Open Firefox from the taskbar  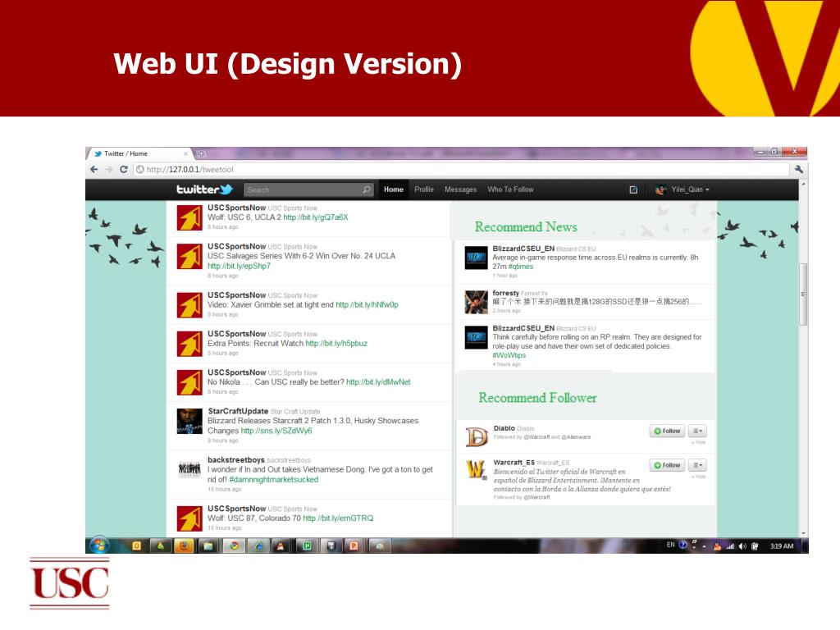(x=183, y=546)
